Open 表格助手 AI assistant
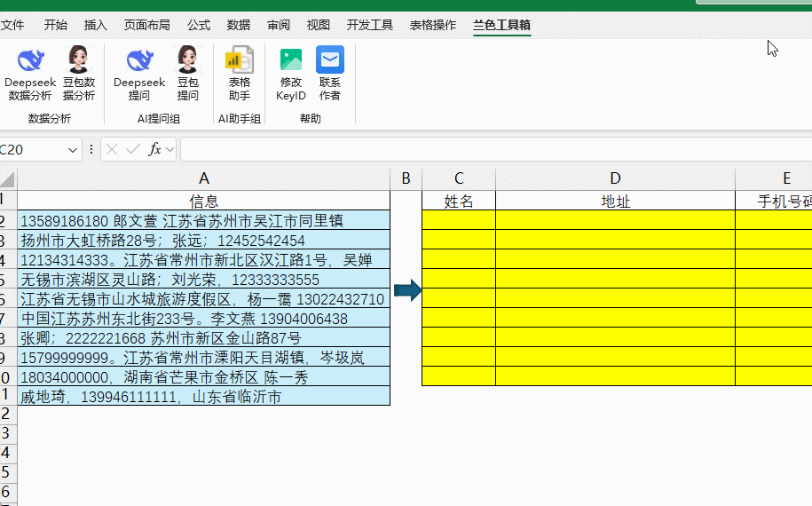This screenshot has height=506, width=812. [x=240, y=75]
